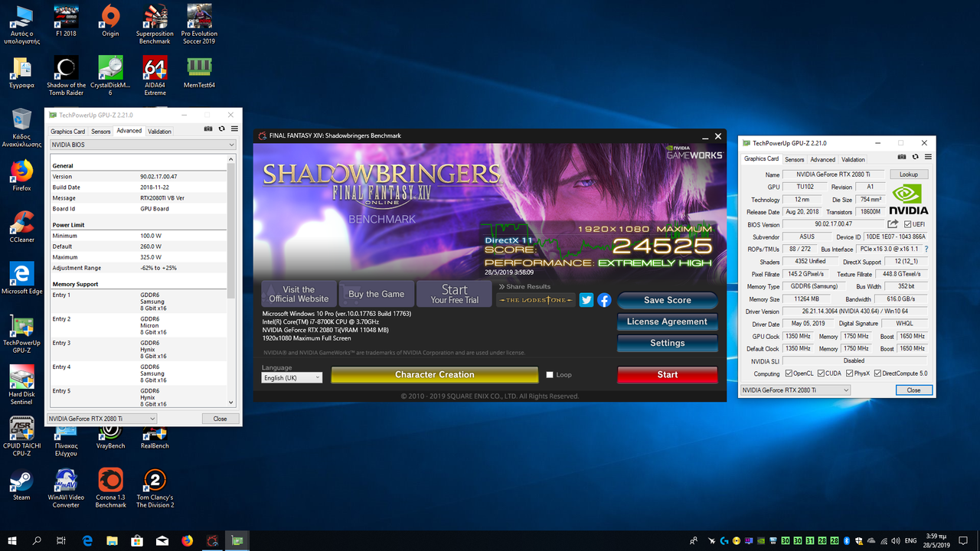Click the red Start benchmark button
The image size is (980, 551).
tap(668, 375)
